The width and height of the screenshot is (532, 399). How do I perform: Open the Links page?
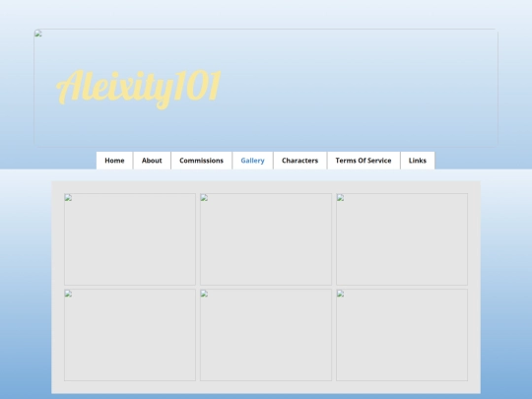pyautogui.click(x=418, y=161)
